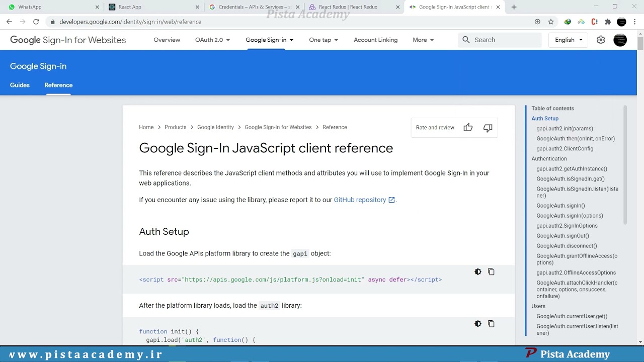The image size is (644, 362).
Task: Close the React Redux tab
Action: point(398,7)
